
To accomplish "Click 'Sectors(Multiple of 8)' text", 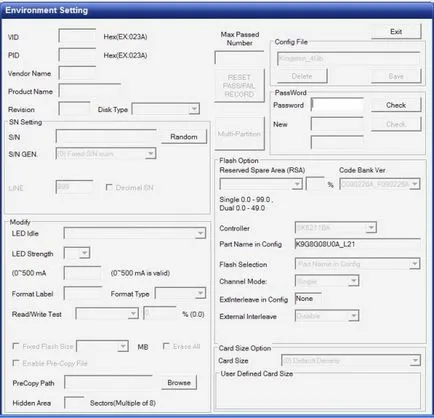I will [x=123, y=403].
